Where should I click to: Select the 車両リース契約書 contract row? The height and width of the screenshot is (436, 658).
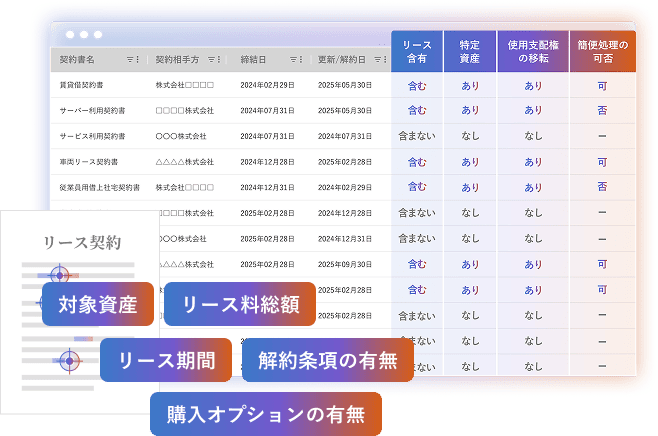point(91,161)
